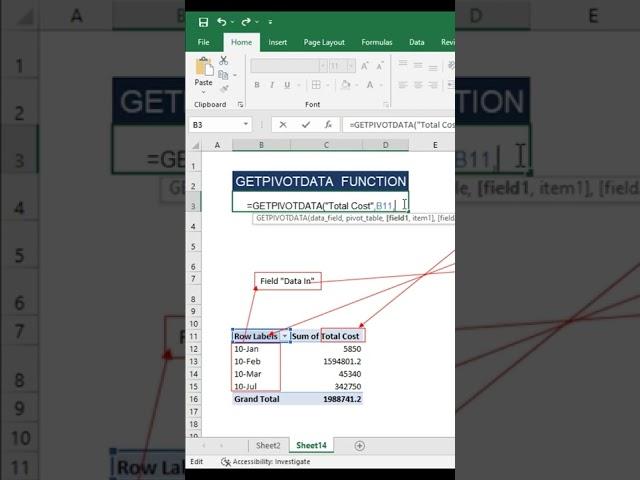Click the Align Right icon
Image resolution: width=640 pixels, height=480 pixels.
[x=433, y=85]
